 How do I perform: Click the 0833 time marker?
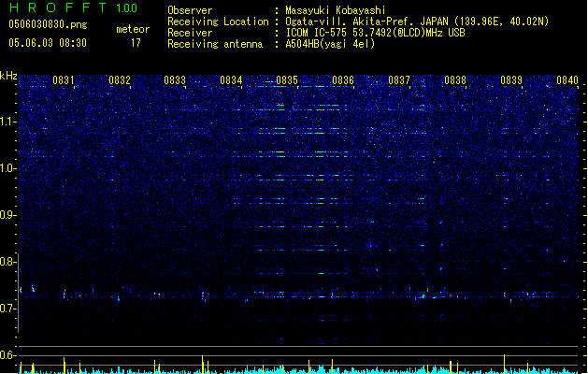pos(175,80)
